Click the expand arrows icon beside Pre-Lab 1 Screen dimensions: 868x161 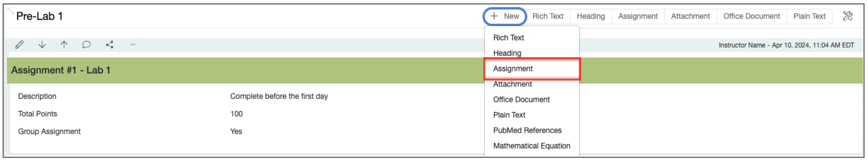(10, 11)
